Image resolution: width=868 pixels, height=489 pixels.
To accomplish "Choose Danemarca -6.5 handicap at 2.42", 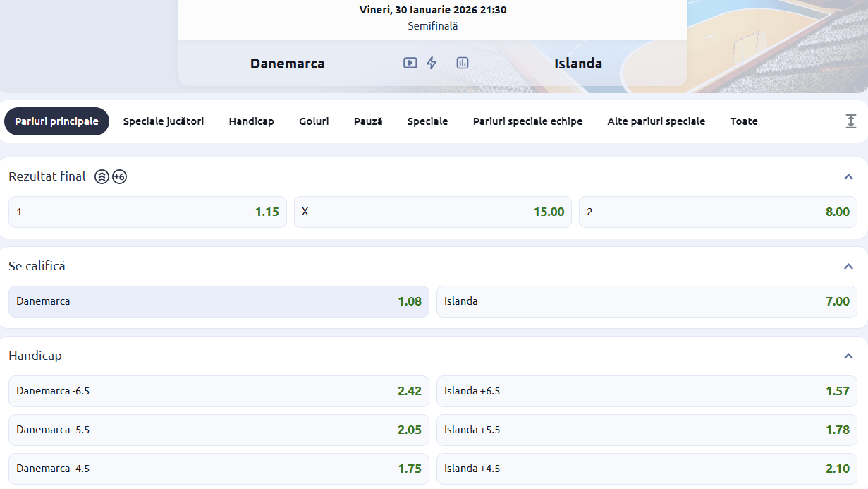I will (219, 391).
